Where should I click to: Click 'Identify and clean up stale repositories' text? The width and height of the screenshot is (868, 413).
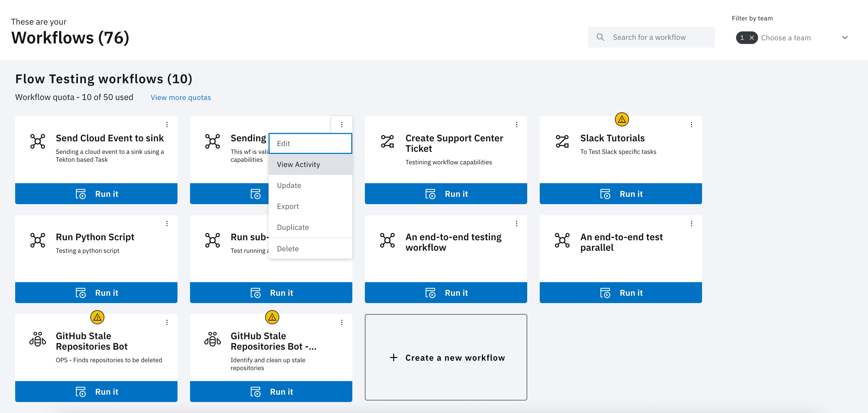(268, 364)
